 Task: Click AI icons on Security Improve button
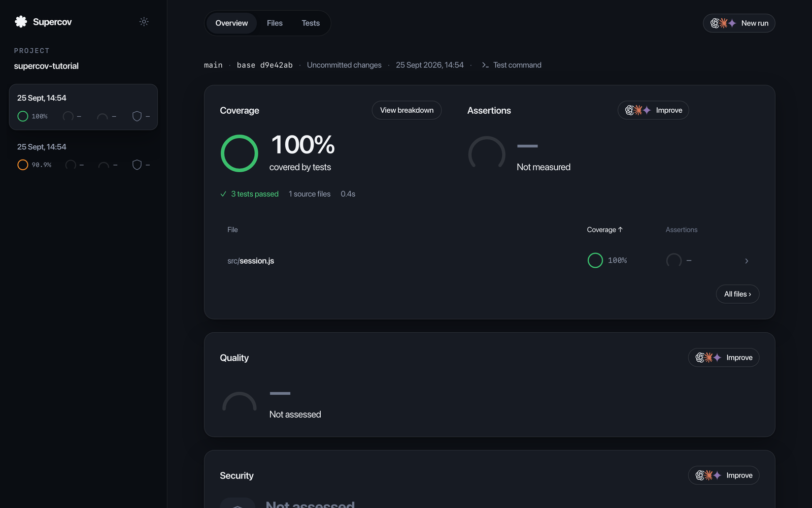pos(708,475)
